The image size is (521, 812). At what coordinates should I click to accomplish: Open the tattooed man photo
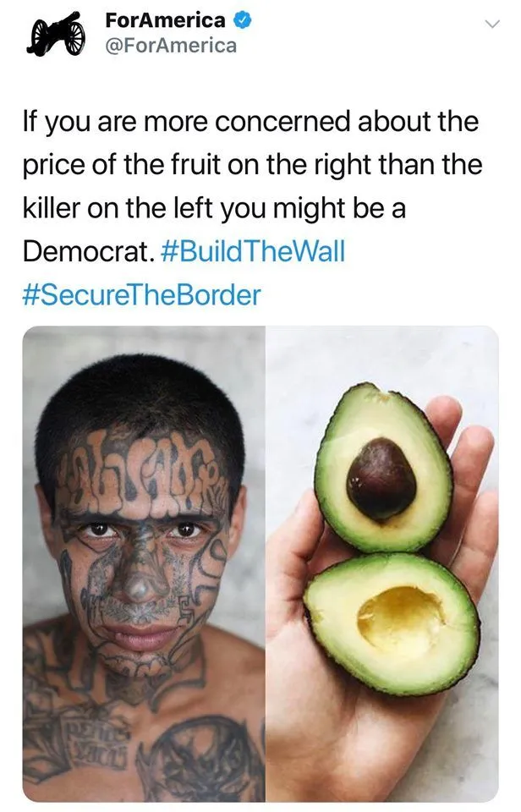click(x=144, y=564)
